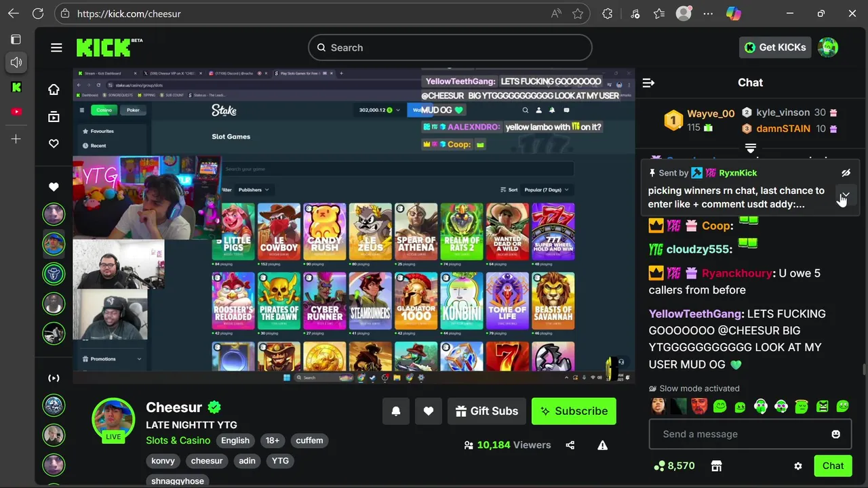This screenshot has height=488, width=868.
Task: Toggle follow heart for Cheesur
Action: [429, 411]
